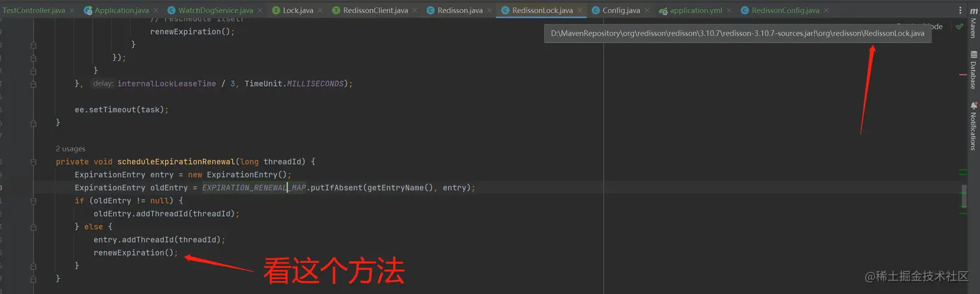Click oldEntry.addThreadId(threadId) statement
This screenshot has height=294, width=980.
coord(167,214)
